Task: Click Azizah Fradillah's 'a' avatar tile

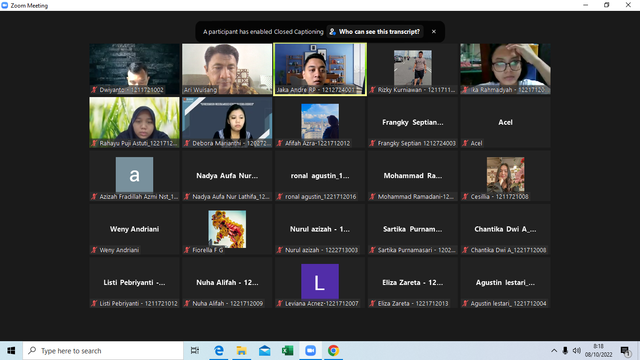Action: point(135,175)
